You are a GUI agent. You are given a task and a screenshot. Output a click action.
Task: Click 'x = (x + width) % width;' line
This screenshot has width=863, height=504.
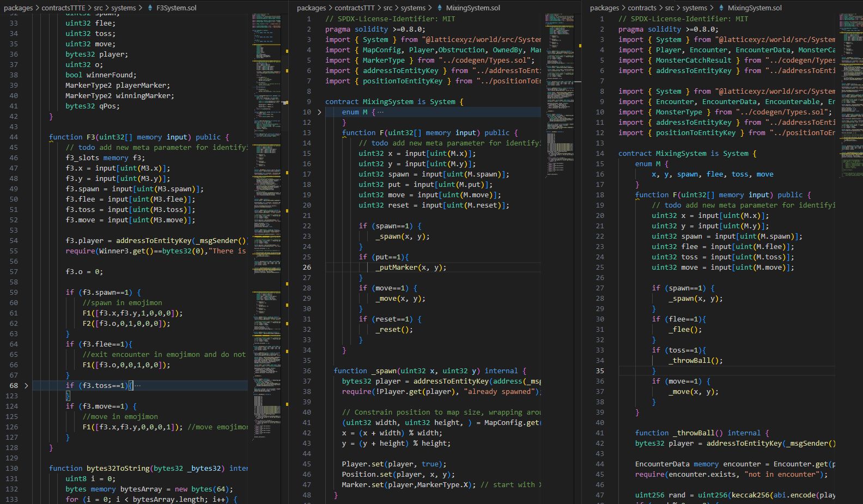click(x=392, y=433)
